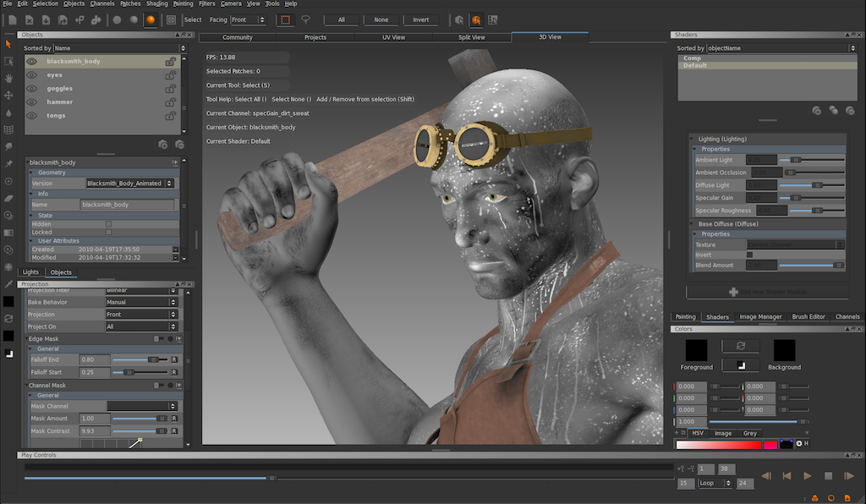
Task: Click the orange sphere shading mode icon
Action: [x=150, y=19]
